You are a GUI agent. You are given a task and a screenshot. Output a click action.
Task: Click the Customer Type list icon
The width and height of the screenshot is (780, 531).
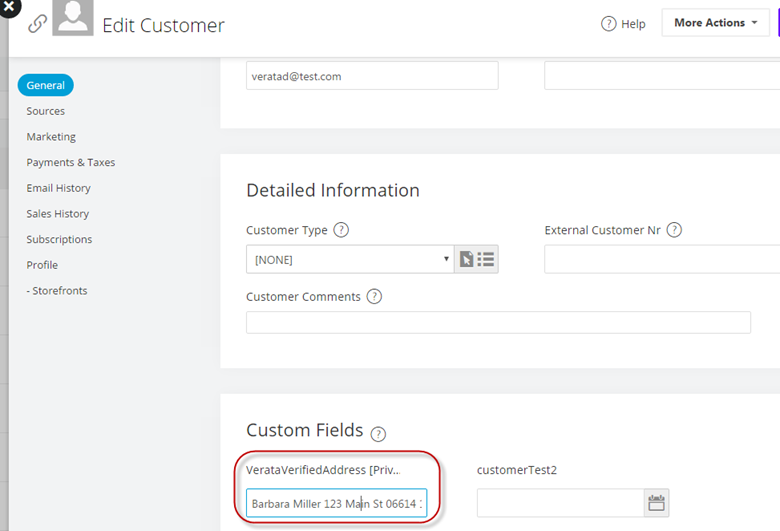pos(486,259)
